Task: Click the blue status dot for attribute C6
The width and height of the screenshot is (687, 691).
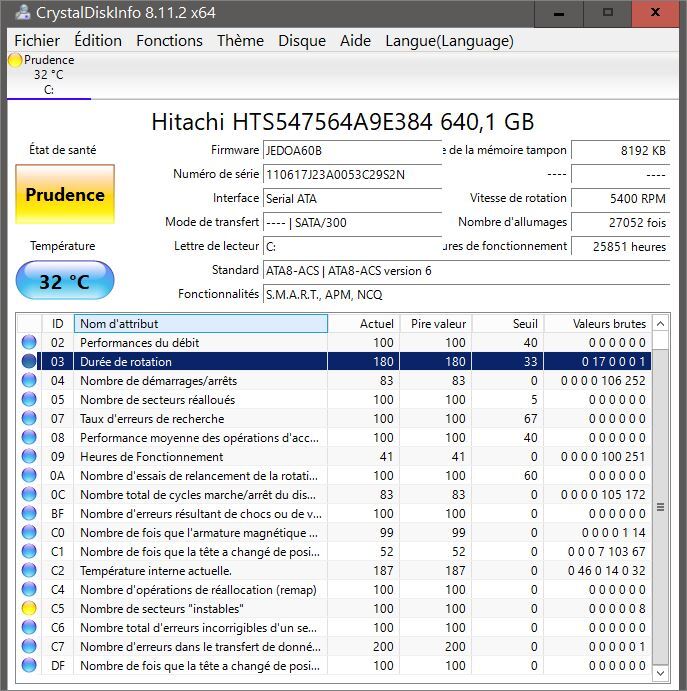Action: (x=29, y=627)
